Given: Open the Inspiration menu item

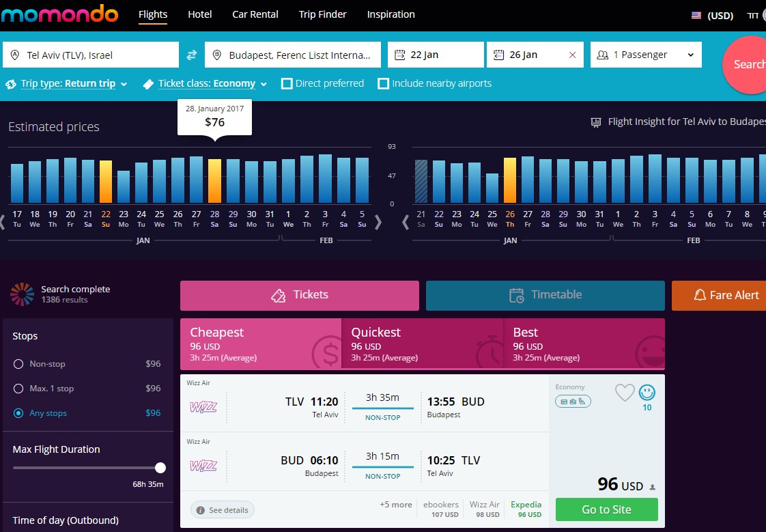Looking at the screenshot, I should coord(391,14).
